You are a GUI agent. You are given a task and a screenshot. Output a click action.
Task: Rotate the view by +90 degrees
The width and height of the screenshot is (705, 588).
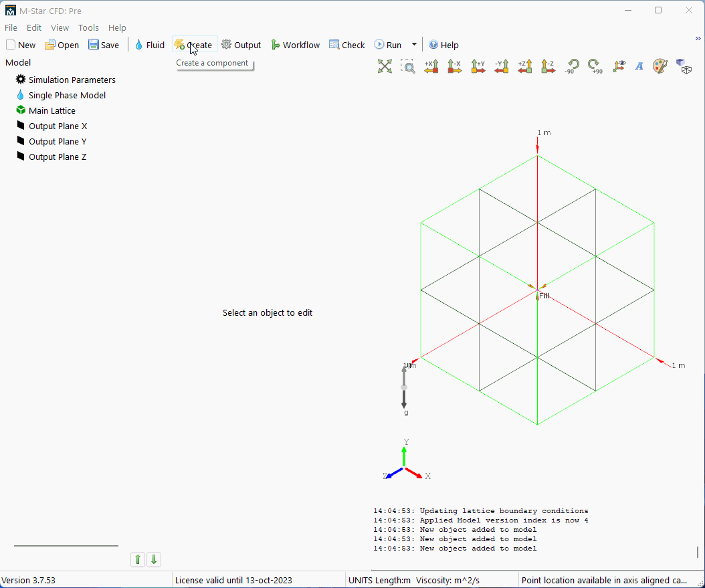click(595, 66)
